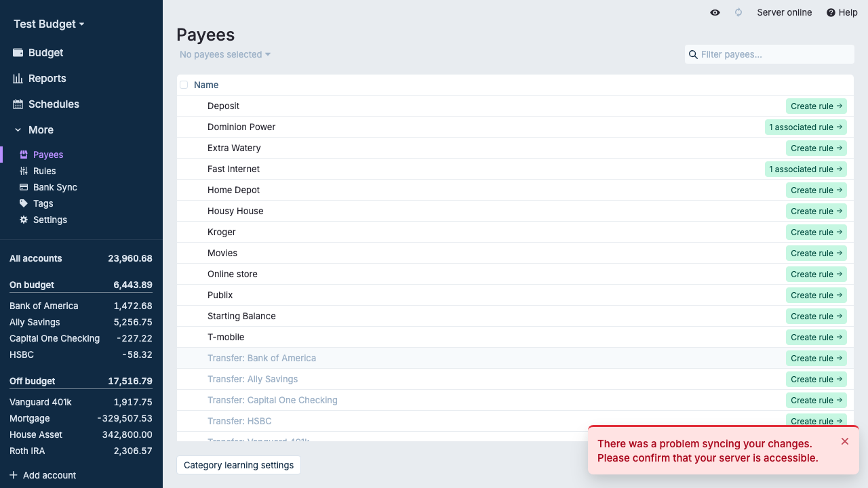Open 1 associated rule for Dominion Power

click(806, 127)
